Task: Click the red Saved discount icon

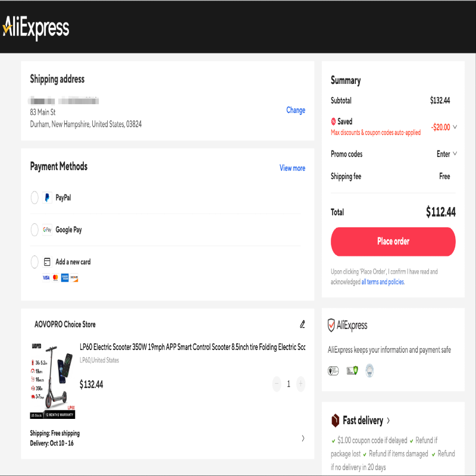Action: click(x=333, y=121)
